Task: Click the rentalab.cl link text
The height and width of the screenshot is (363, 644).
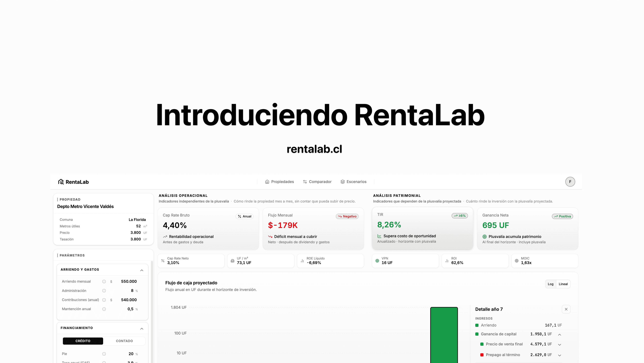Action: pos(314,149)
